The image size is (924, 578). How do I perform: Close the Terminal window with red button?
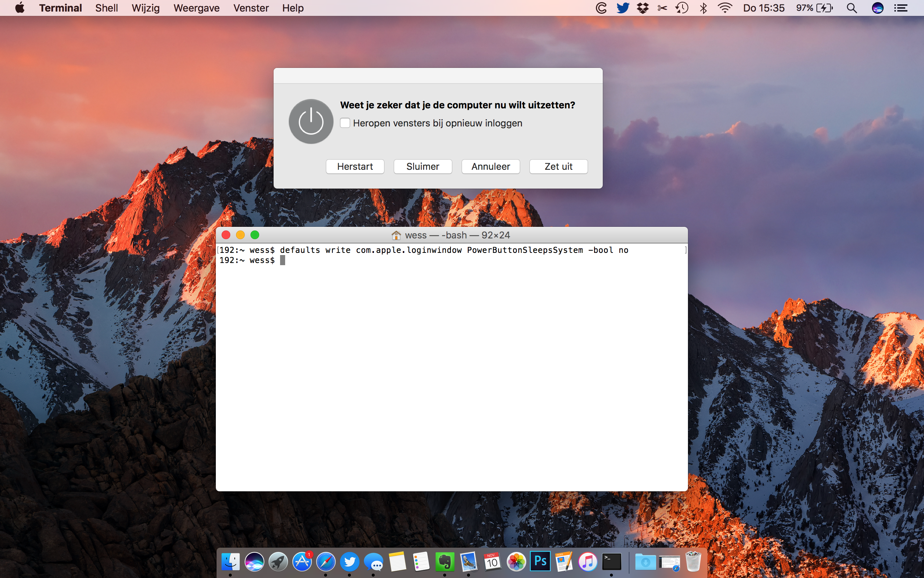pos(226,235)
